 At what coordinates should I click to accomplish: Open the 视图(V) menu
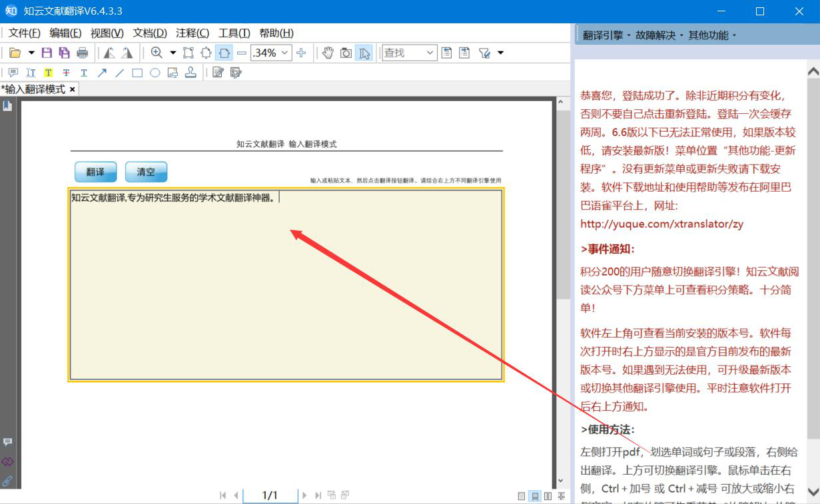(x=107, y=33)
